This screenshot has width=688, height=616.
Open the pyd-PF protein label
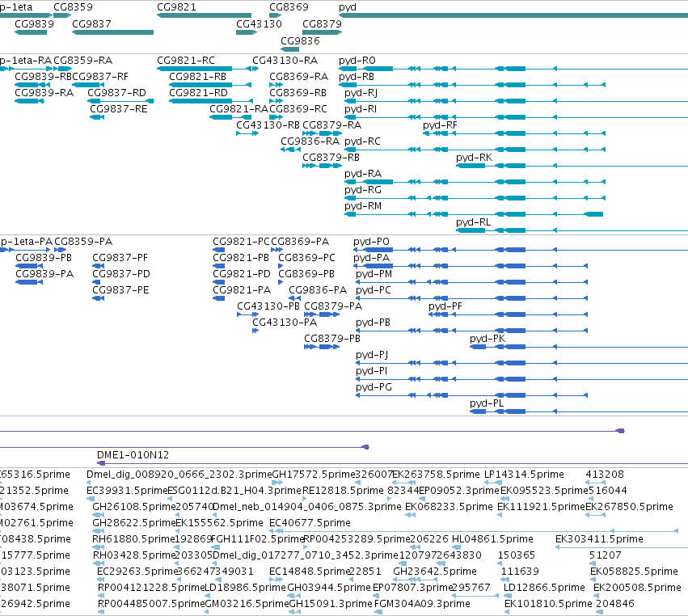445,306
